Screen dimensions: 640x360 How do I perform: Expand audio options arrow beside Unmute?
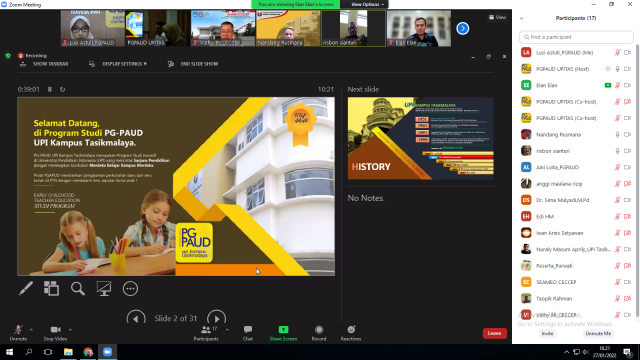[x=31, y=330]
